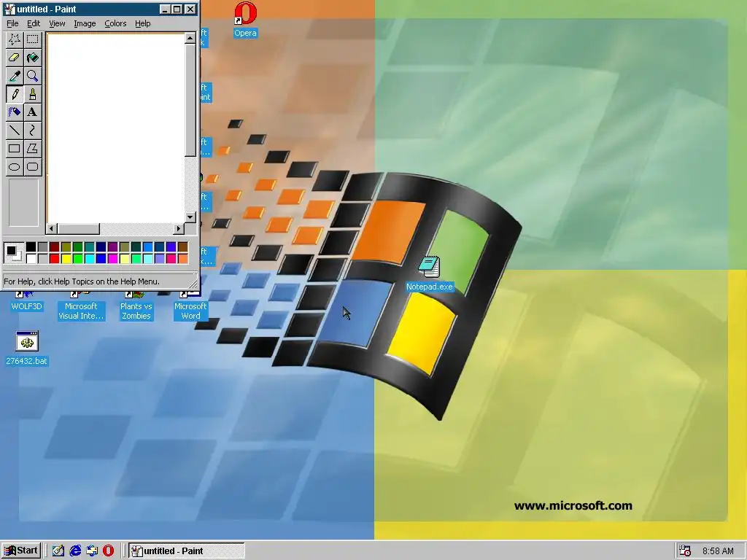This screenshot has height=560, width=747.
Task: Pick the bright green color swatch
Action: tap(77, 259)
